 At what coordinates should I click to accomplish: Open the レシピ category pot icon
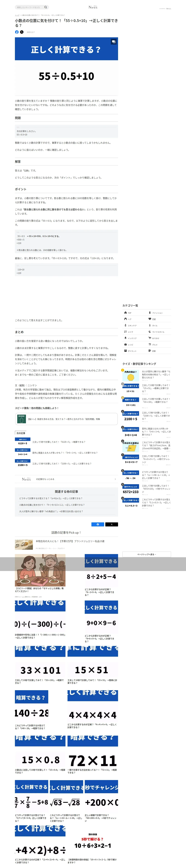point(126,344)
